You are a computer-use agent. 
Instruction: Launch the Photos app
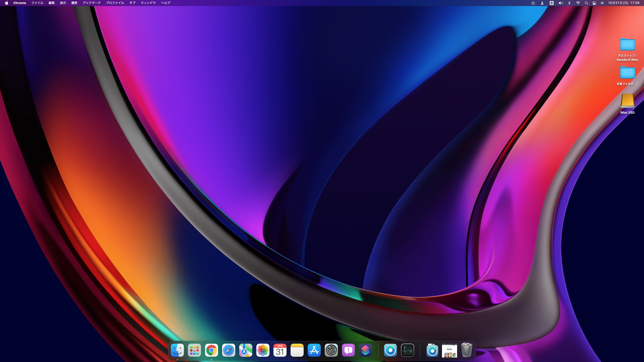point(263,350)
